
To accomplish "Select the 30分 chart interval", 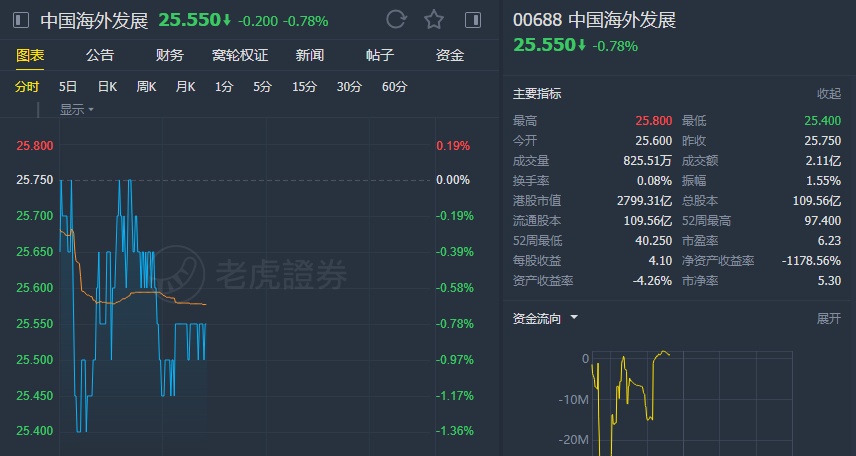I will click(x=349, y=87).
